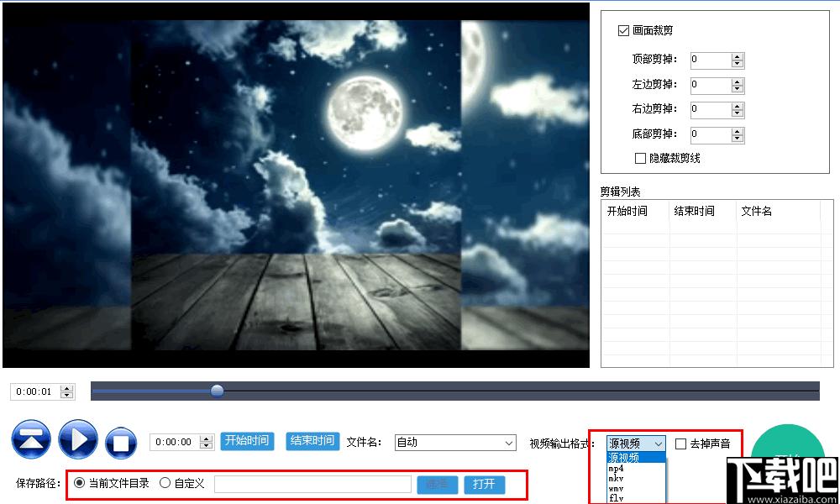
Task: Select flv from the output format list
Action: point(637,498)
